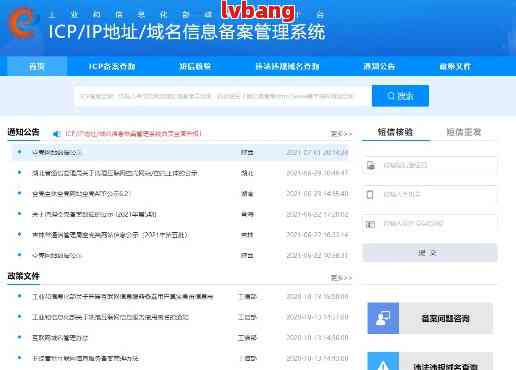Screen dimensions: 516x370
Task: Open the 互联网域名管理办法 policy link
Action: [60, 338]
